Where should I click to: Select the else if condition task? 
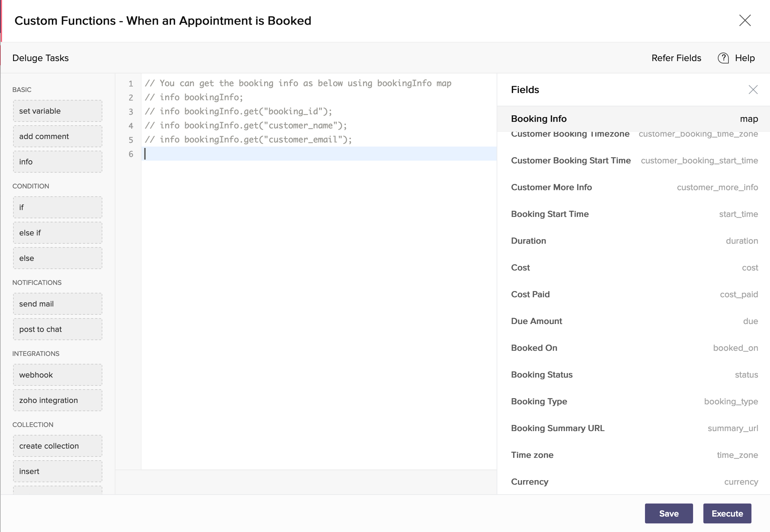click(x=57, y=233)
